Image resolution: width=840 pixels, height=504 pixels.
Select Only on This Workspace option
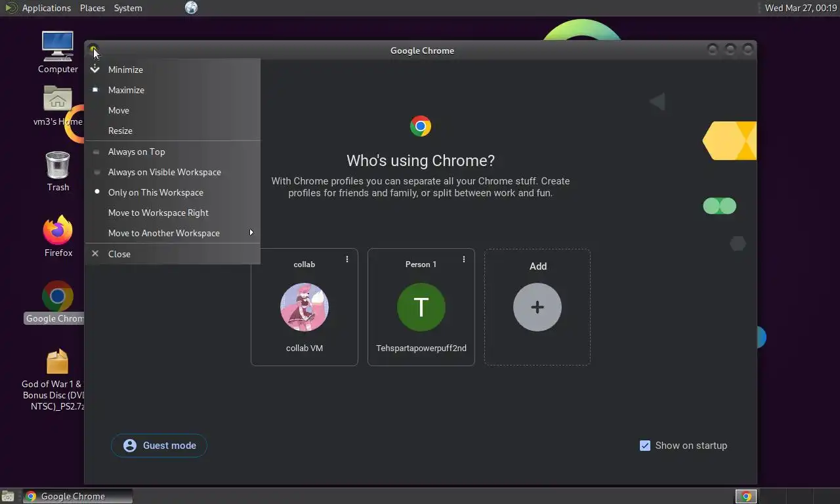[x=173, y=192]
